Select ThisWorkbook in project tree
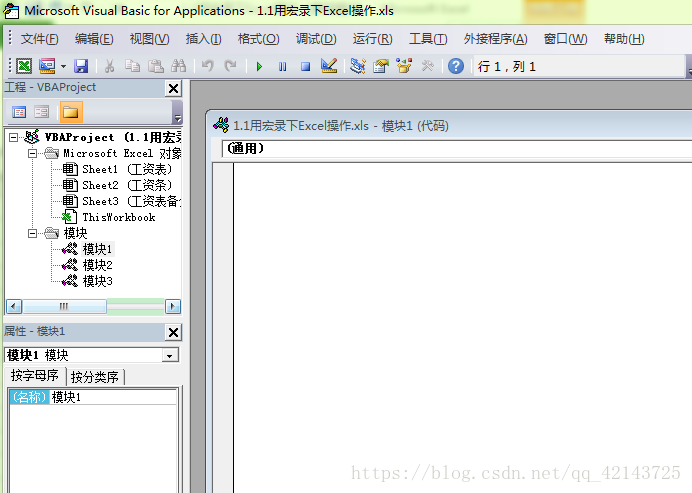Viewport: 692px width, 493px height. tap(119, 217)
